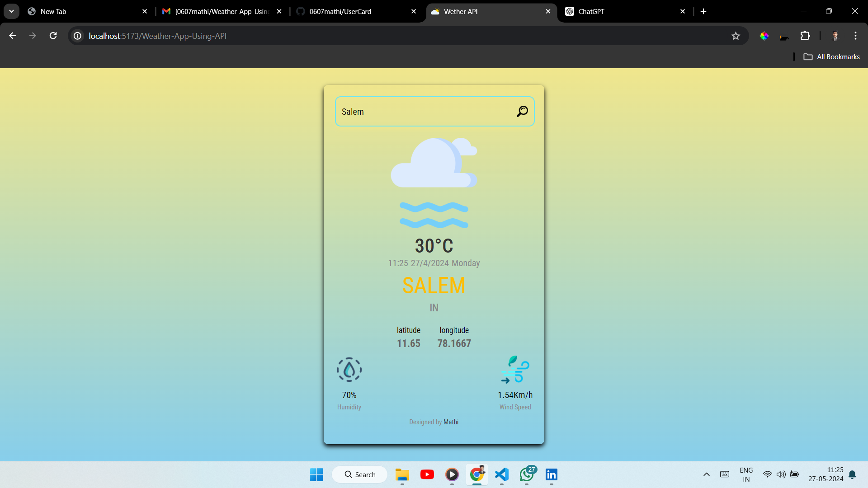Image resolution: width=868 pixels, height=488 pixels.
Task: Click the temperature 30°C display
Action: pos(434,245)
